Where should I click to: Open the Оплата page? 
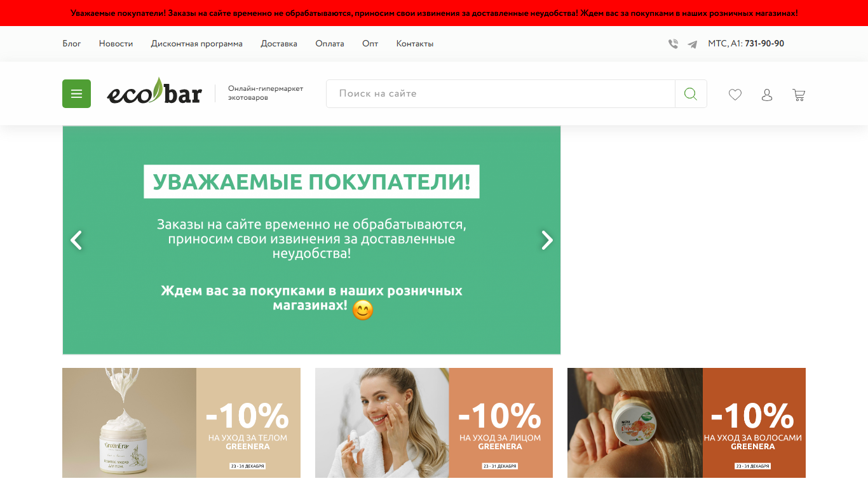(330, 44)
